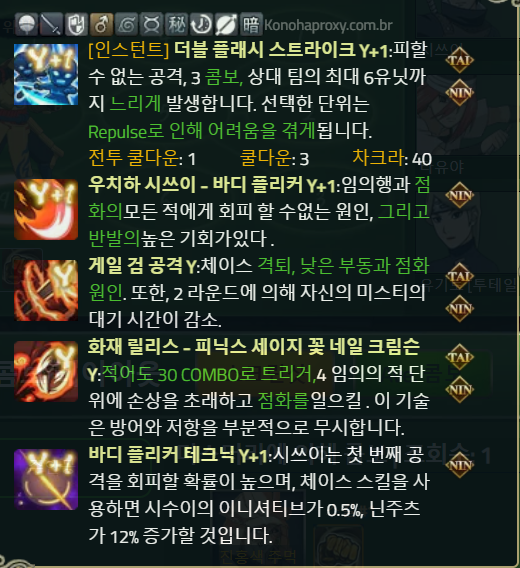520x568 pixels.
Task: Click the 暗 dark attribute icon
Action: tap(251, 25)
